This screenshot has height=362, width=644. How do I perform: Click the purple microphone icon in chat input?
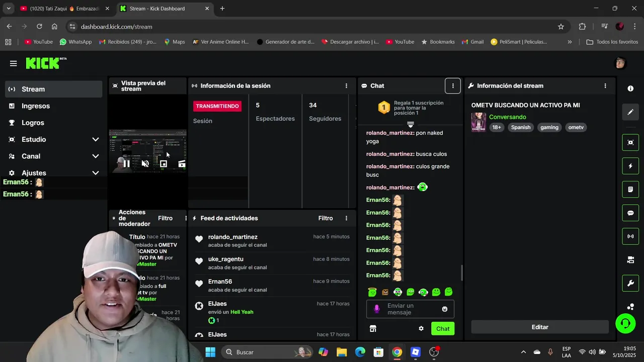[377, 309]
